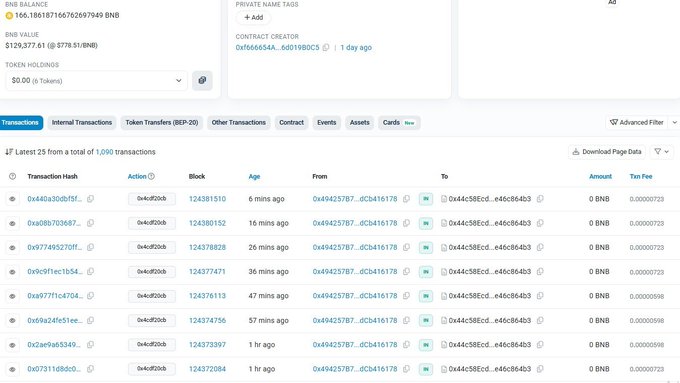Select the Transactions tab

[20, 123]
